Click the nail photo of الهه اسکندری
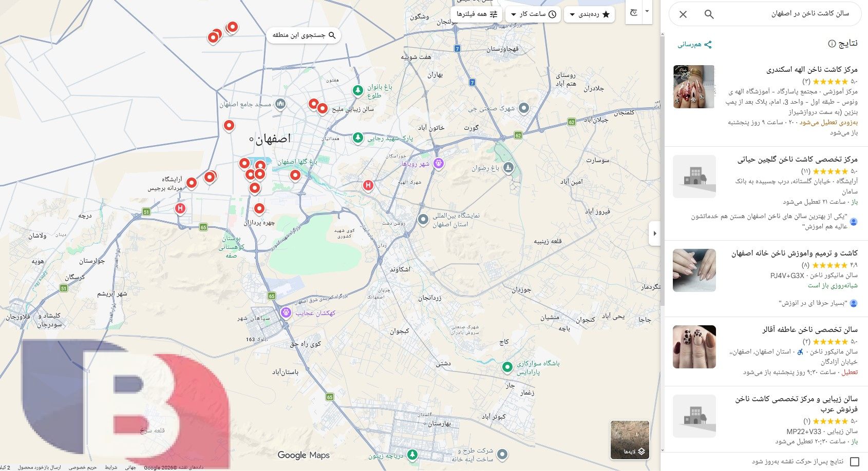Image resolution: width=868 pixels, height=471 pixels. click(694, 87)
